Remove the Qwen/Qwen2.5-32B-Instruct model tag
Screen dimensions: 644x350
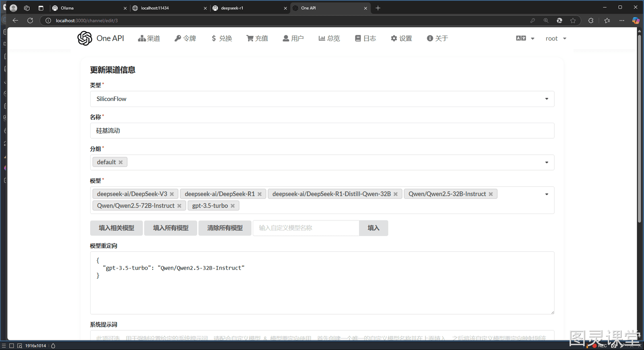point(491,194)
